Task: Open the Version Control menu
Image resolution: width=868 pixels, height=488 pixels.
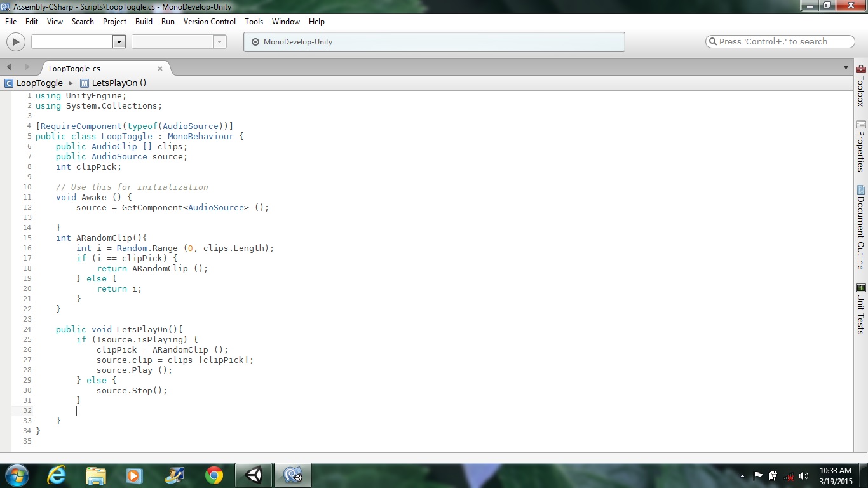Action: (x=210, y=21)
